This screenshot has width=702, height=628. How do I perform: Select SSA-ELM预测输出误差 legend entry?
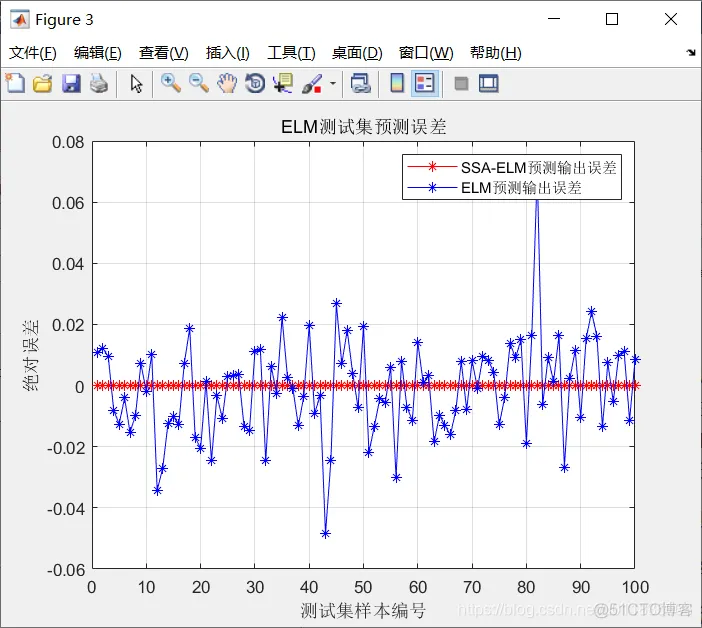[512, 168]
